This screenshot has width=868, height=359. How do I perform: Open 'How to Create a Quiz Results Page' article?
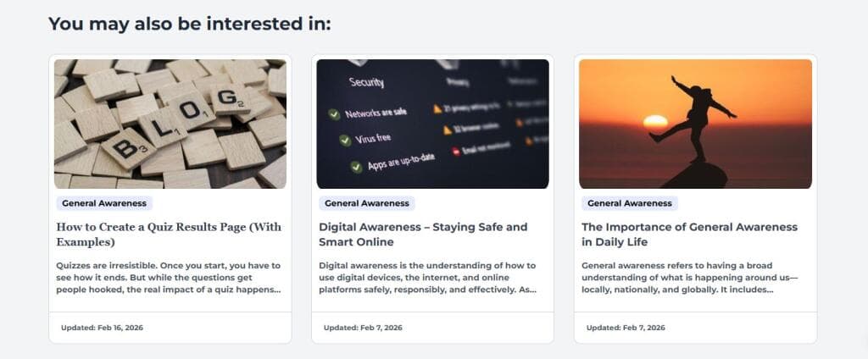[169, 235]
